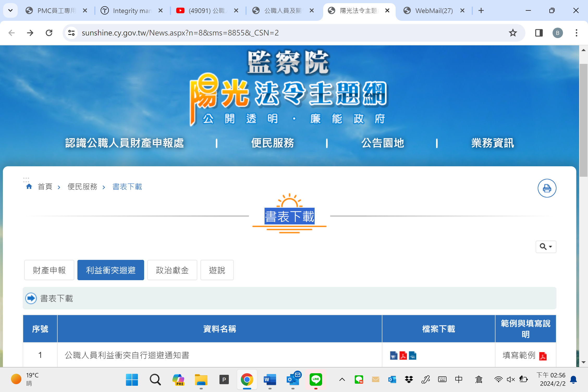The image size is (588, 392).
Task: Switch to the PMC員工專用 tab
Action: tap(56, 11)
